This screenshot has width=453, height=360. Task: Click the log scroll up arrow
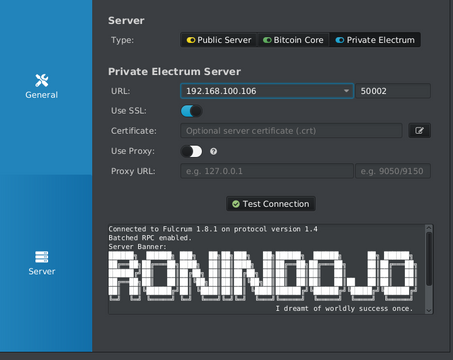click(x=429, y=228)
